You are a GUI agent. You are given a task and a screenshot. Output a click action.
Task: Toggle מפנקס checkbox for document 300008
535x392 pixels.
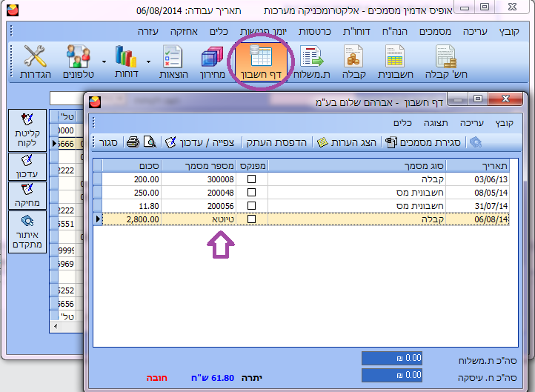[x=252, y=179]
